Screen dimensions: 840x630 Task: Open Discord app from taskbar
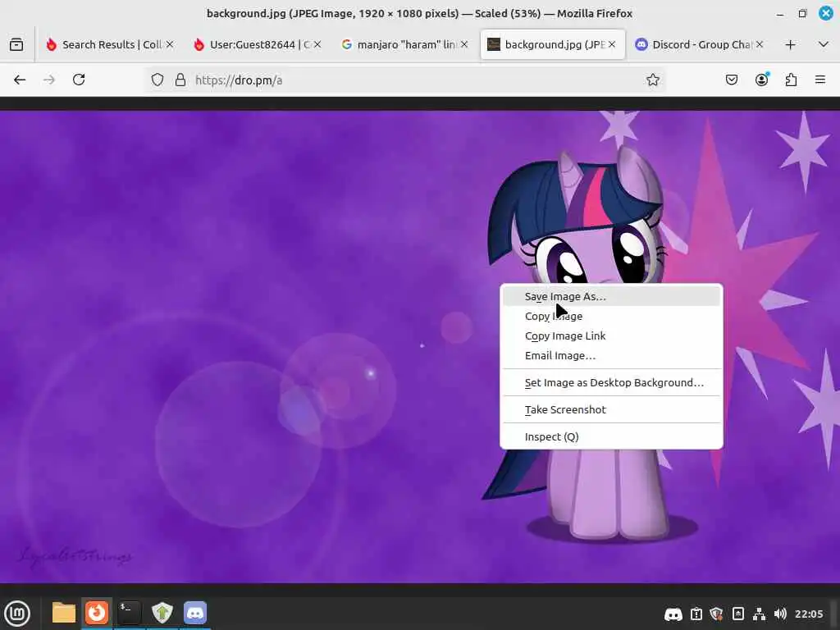(195, 613)
